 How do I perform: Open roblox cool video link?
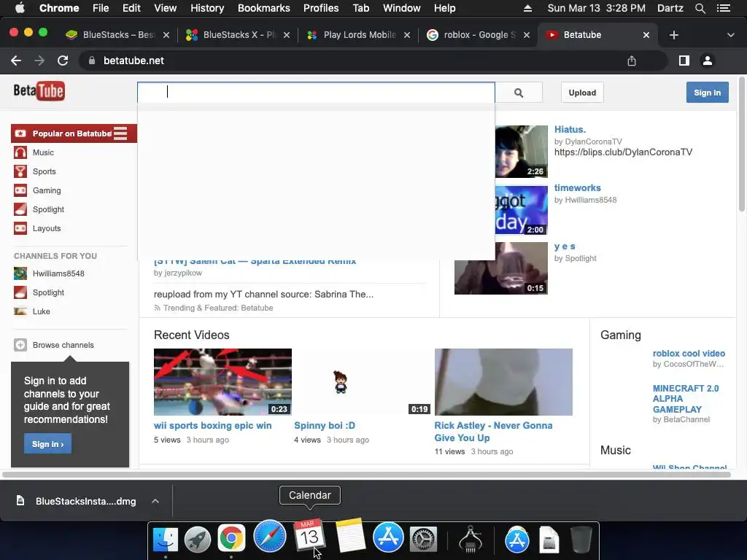[x=689, y=354]
